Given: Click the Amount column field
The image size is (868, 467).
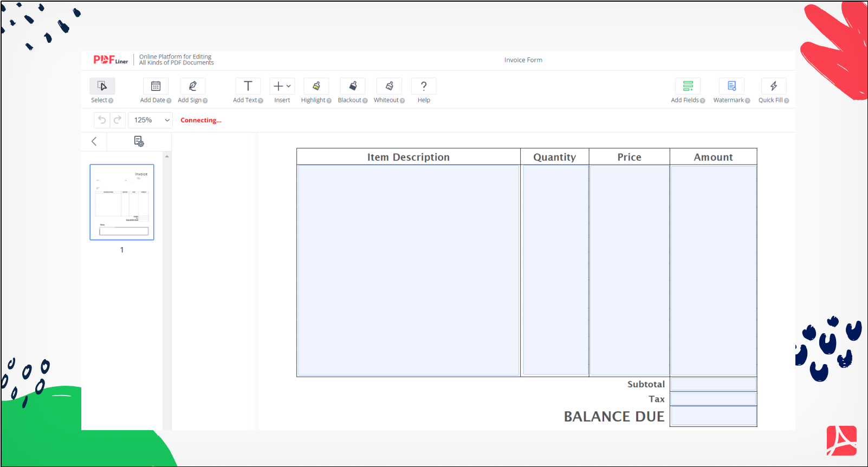Looking at the screenshot, I should (714, 270).
